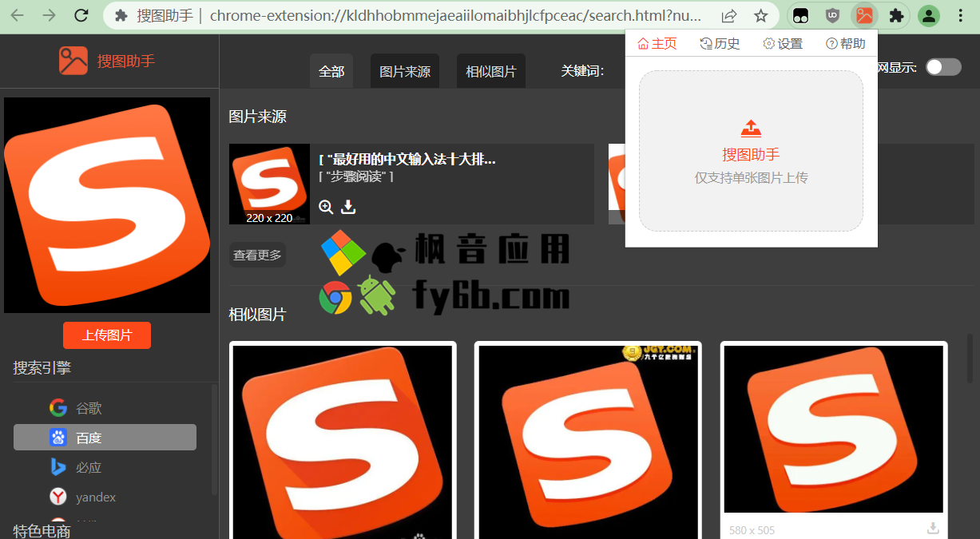Viewport: 980px width, 539px height.
Task: Click the 上传图片 button
Action: point(107,335)
